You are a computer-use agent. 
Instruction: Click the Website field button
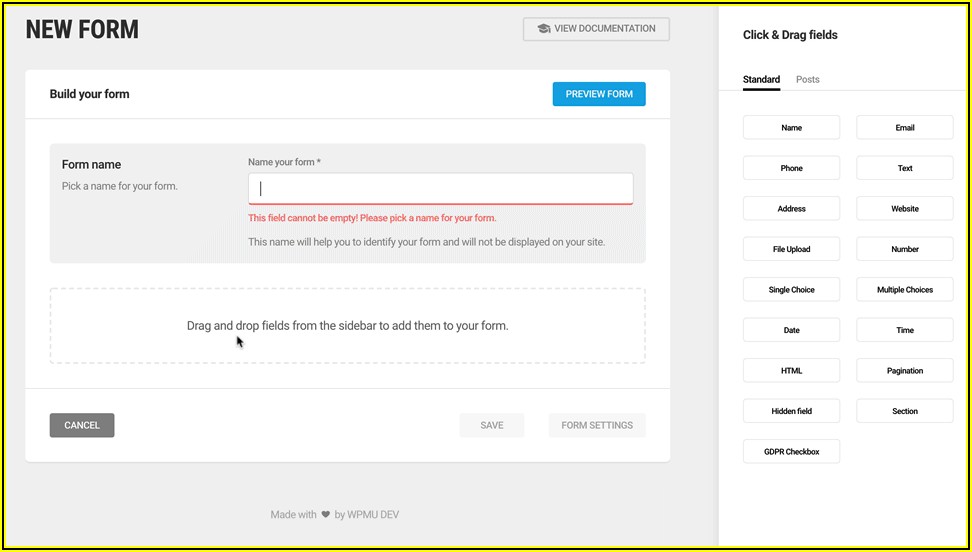(904, 209)
